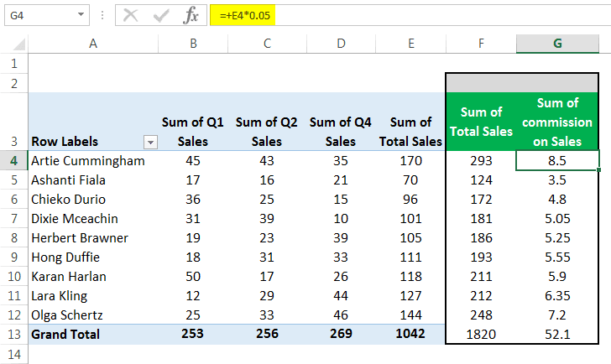This screenshot has width=611, height=364.
Task: Select the Chieko Durio cell
Action: pos(93,199)
